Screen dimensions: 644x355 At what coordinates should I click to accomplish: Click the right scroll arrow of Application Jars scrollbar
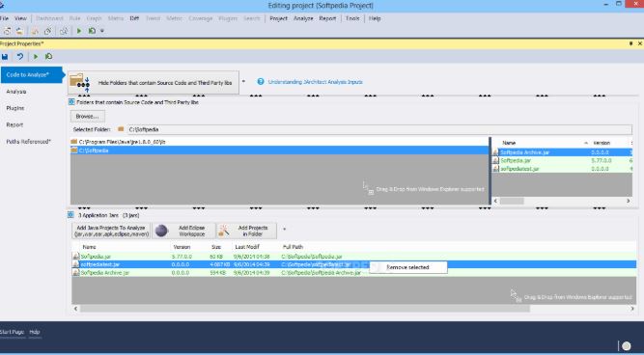(x=632, y=309)
